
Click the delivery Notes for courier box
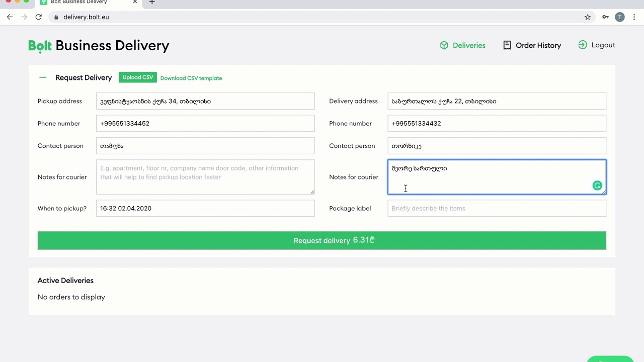[497, 177]
